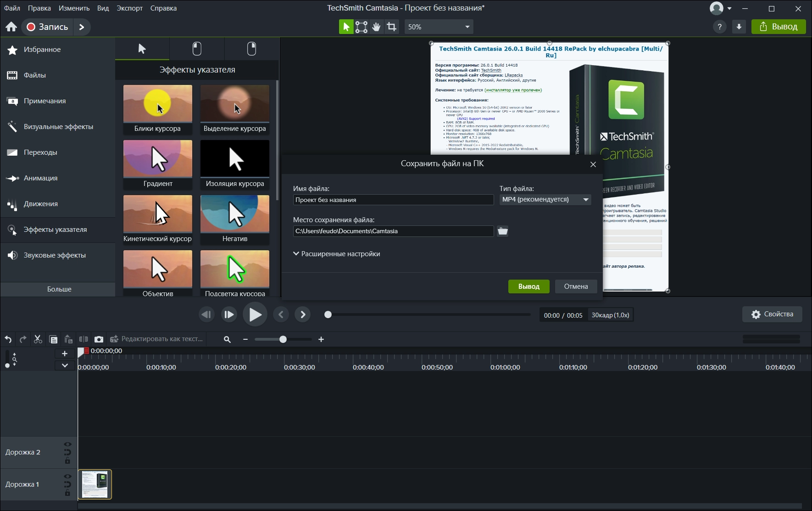Image resolution: width=812 pixels, height=511 pixels.
Task: Start recording with Запись button
Action: 48,27
